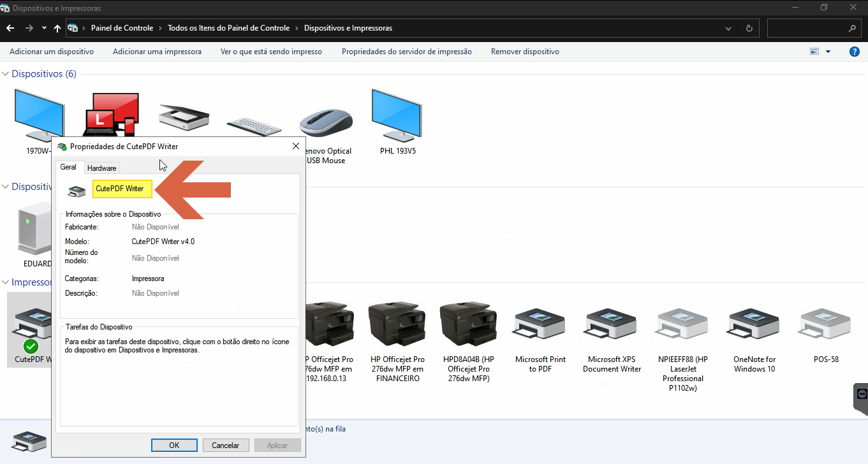868x464 pixels.
Task: Click the refresh icon in address bar
Action: (749, 28)
